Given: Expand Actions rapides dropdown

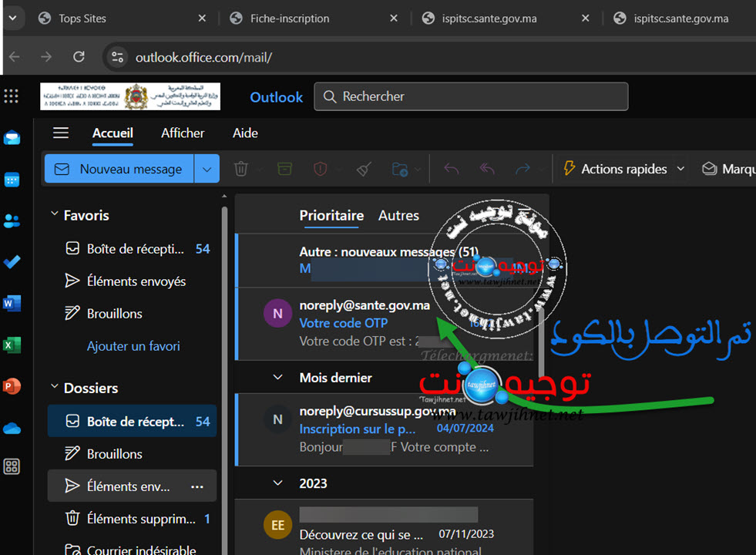Looking at the screenshot, I should (x=680, y=169).
